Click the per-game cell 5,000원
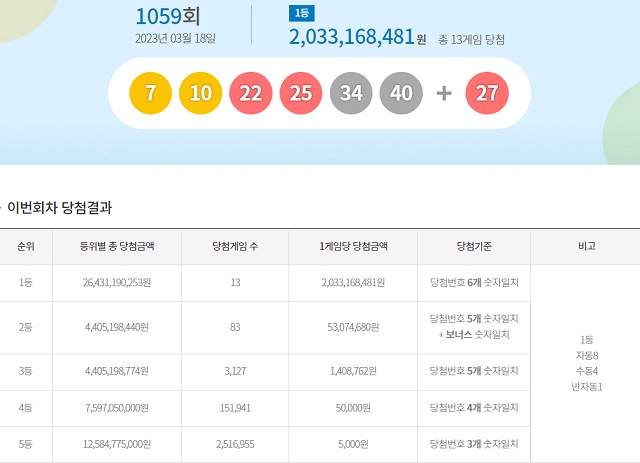 coord(353,444)
